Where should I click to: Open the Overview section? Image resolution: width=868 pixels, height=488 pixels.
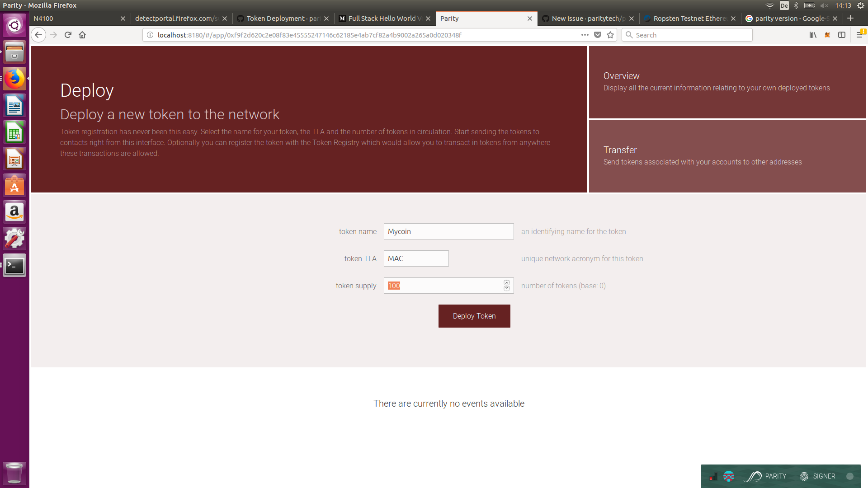click(727, 82)
